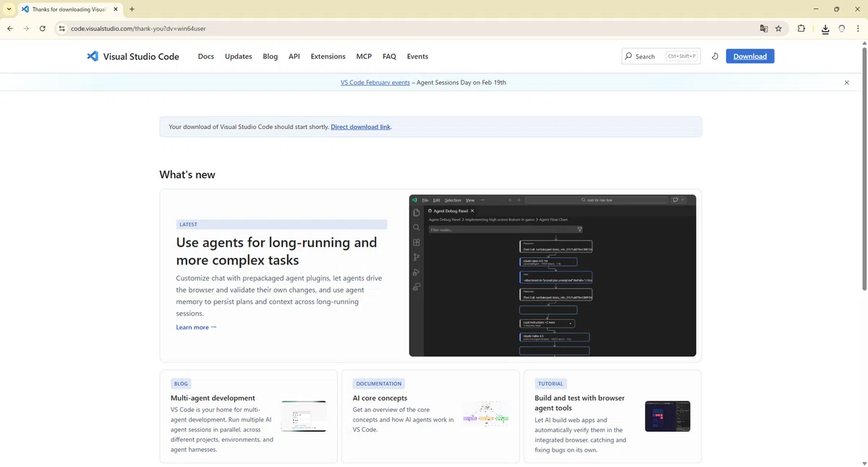Image resolution: width=868 pixels, height=467 pixels.
Task: Open the Agent Debug Panel screenshot
Action: [x=553, y=275]
